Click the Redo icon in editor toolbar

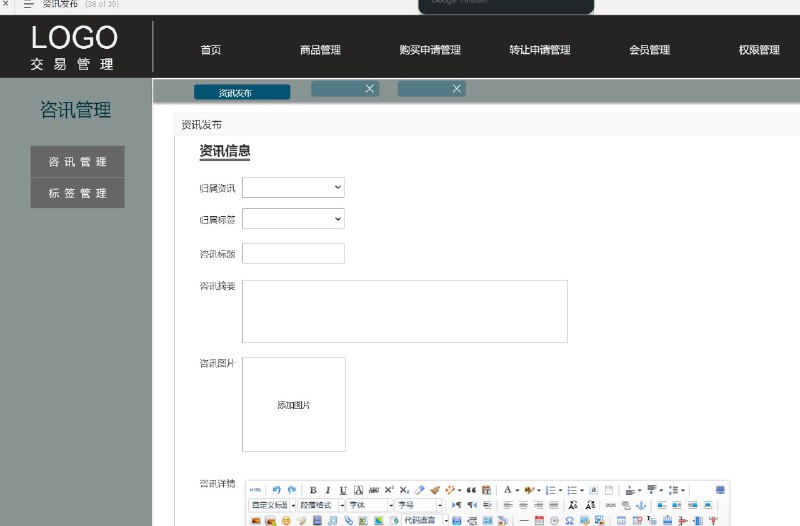[x=292, y=490]
